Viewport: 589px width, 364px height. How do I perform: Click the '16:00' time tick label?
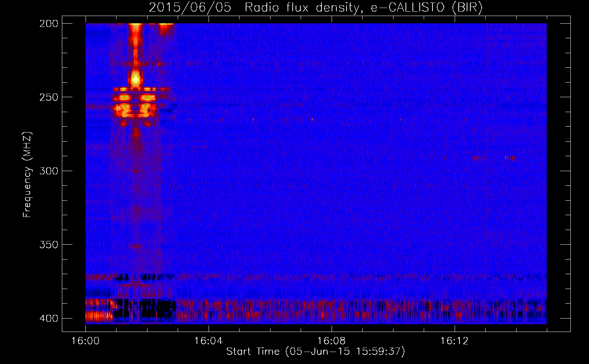(86, 341)
